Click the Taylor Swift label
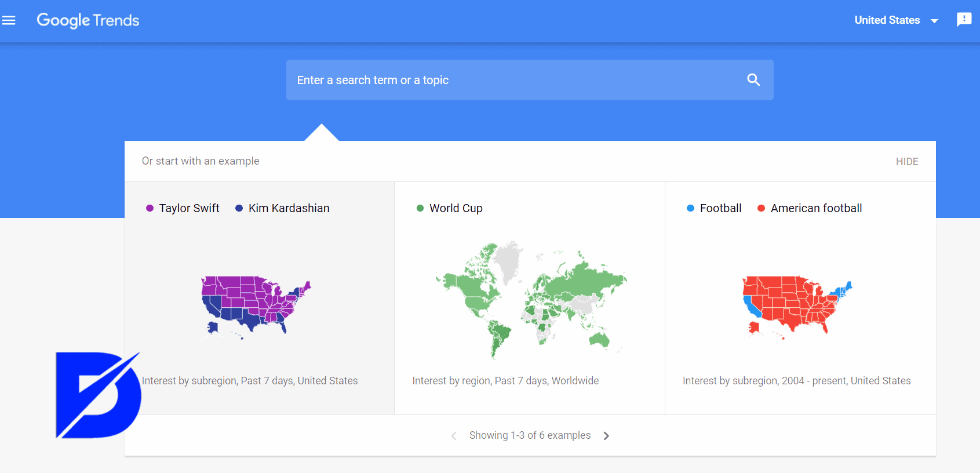Viewport: 980px width, 473px height. 189,208
